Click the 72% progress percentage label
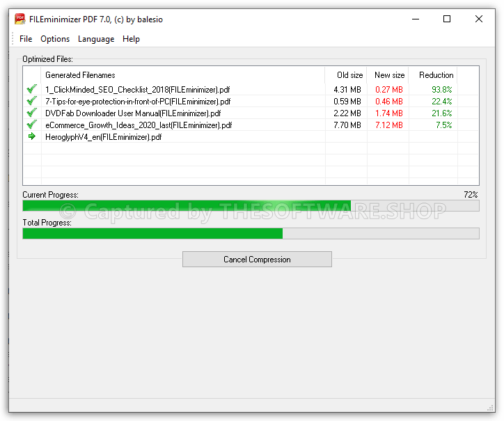This screenshot has width=504, height=421. 471,194
